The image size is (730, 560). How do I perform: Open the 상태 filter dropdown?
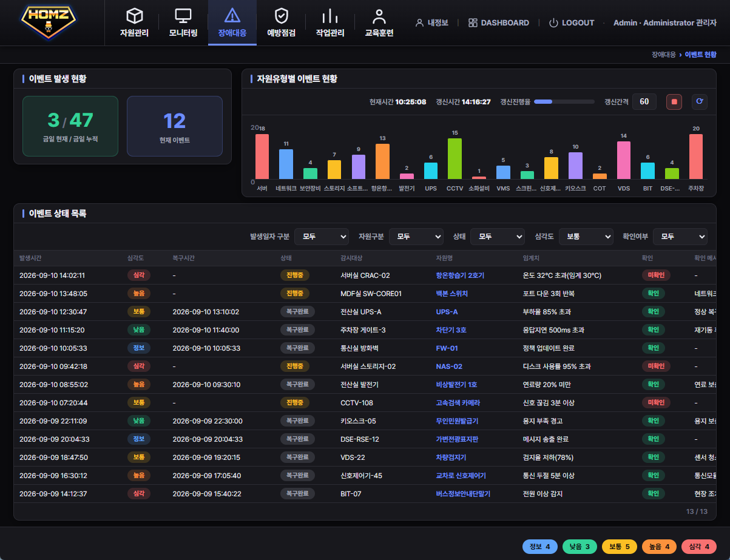[x=498, y=236]
